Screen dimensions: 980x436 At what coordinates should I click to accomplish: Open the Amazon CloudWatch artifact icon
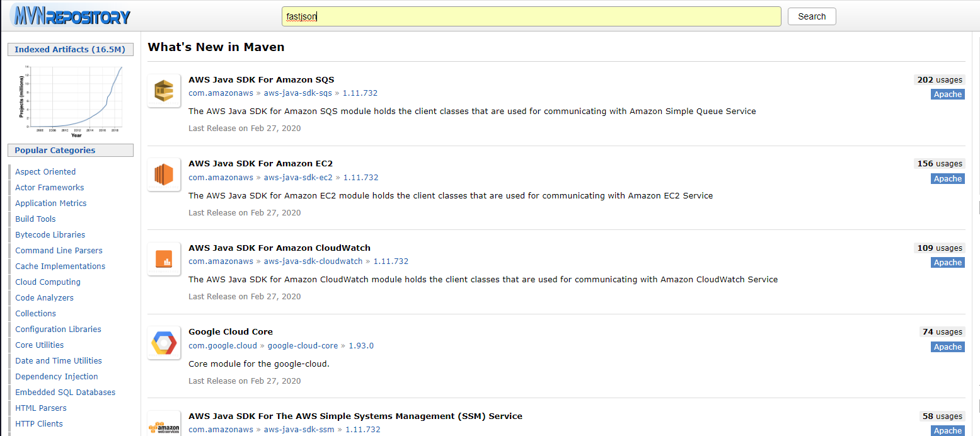click(164, 259)
